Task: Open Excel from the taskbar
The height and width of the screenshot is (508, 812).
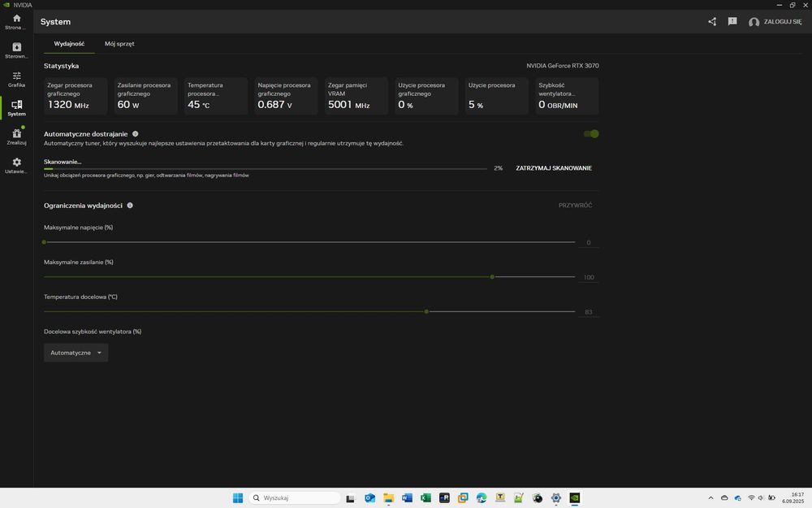Action: click(x=425, y=498)
